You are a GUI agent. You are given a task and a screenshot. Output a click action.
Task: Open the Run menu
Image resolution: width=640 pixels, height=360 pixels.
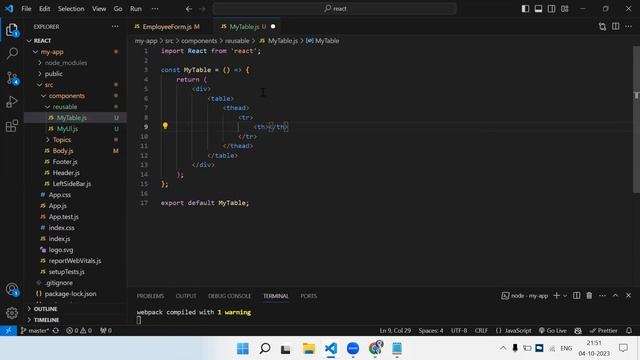[x=136, y=9]
